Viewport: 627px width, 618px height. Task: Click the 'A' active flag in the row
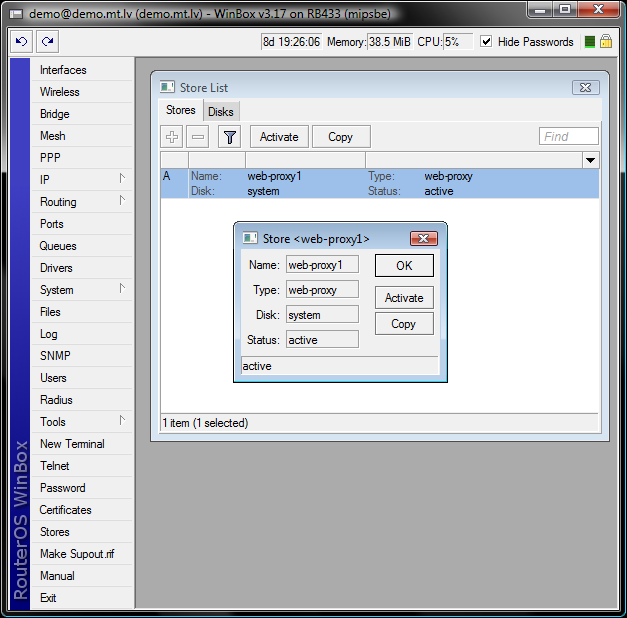coord(167,176)
